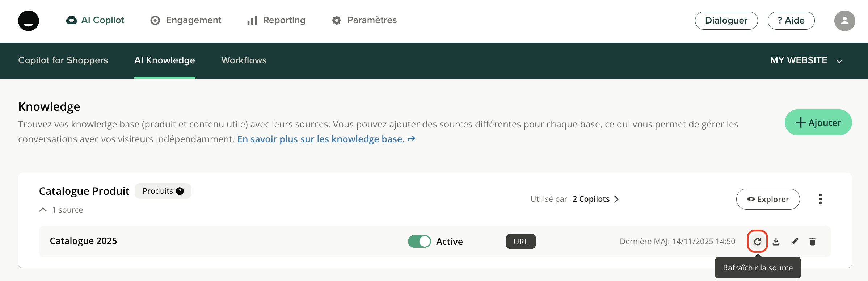Delete the Catalogue 2025 source
The image size is (868, 281).
(x=813, y=241)
